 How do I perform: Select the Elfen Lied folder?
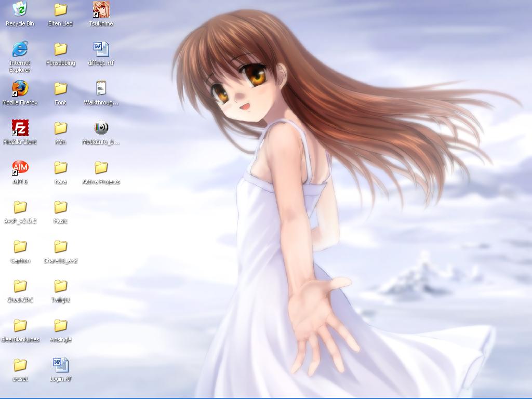point(60,9)
